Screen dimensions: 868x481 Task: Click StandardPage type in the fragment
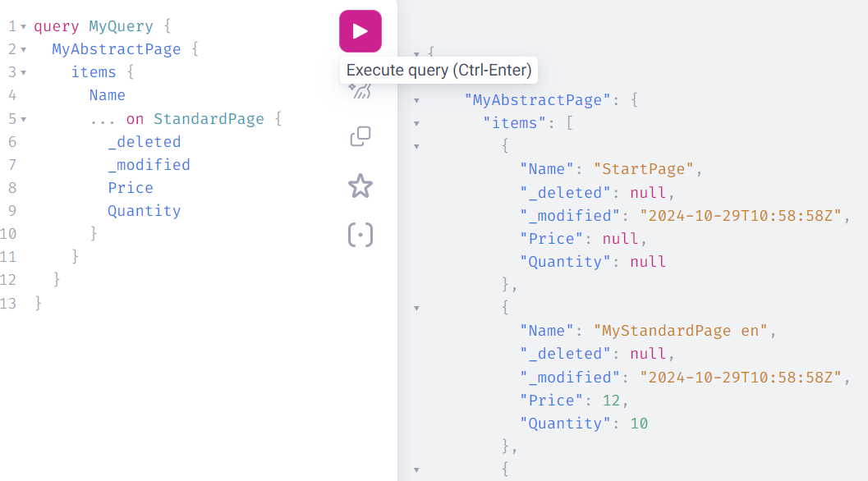point(209,119)
